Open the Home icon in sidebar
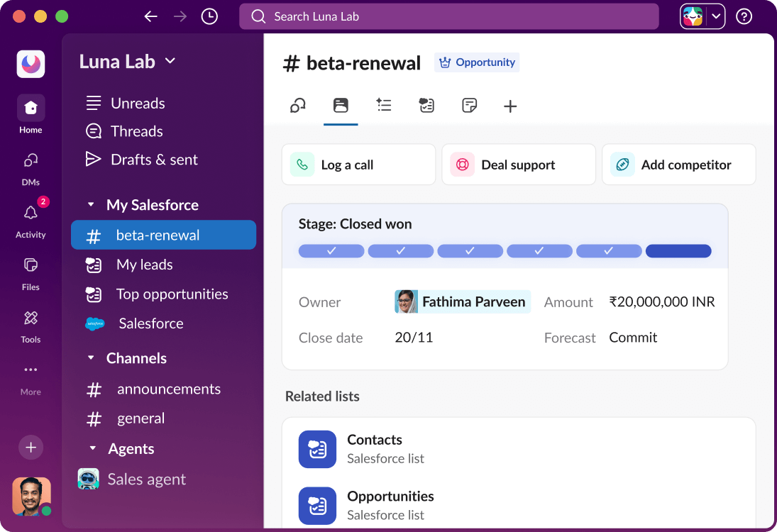The image size is (777, 532). pyautogui.click(x=30, y=108)
